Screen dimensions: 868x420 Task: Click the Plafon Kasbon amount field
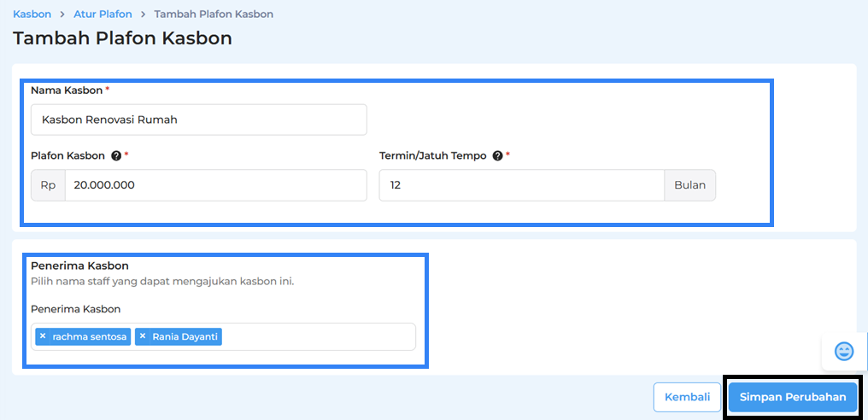(x=215, y=185)
